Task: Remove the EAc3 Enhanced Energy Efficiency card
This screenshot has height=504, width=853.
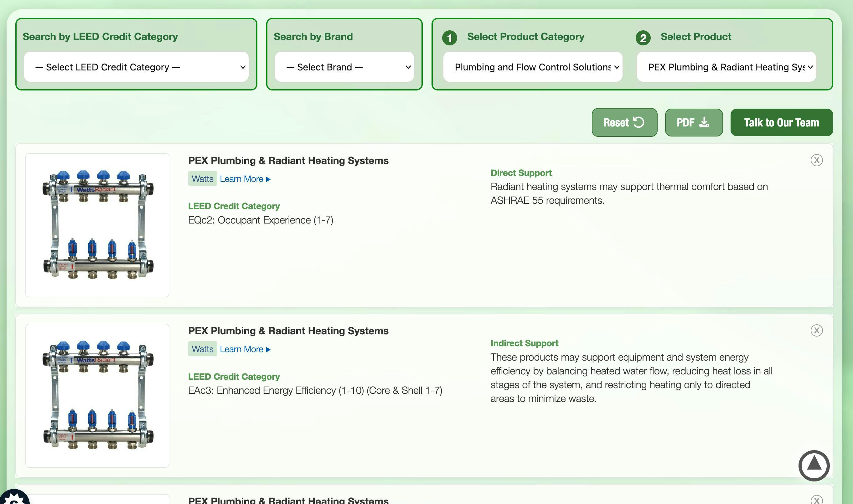Action: 817,331
